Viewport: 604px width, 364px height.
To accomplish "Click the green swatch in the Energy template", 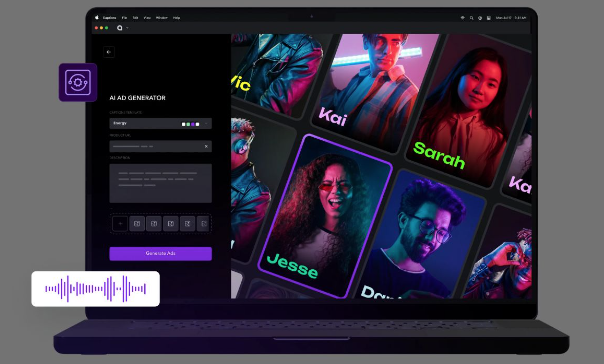I will tap(188, 124).
